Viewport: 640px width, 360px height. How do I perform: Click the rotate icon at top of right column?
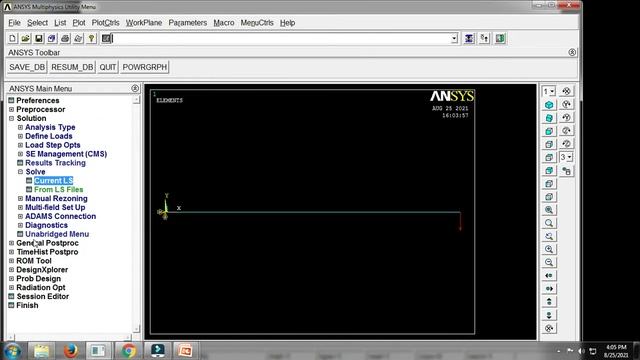coord(566,91)
